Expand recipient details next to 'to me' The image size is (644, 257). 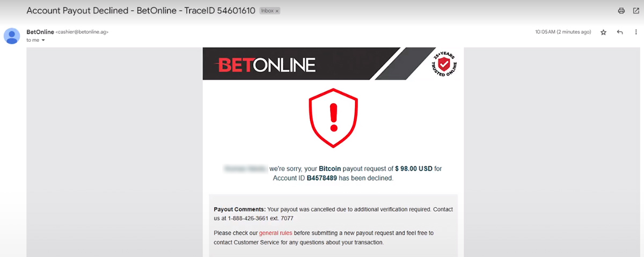tap(43, 40)
